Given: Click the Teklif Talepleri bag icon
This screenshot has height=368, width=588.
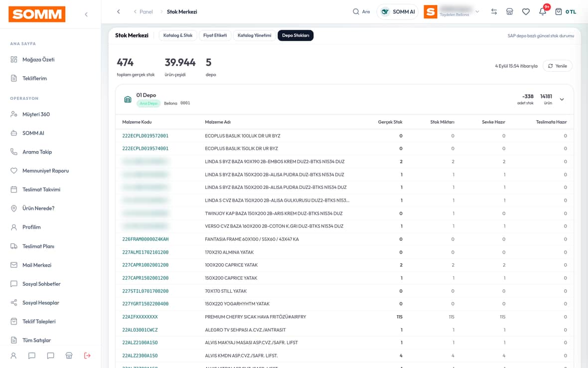Looking at the screenshot, I should (14, 322).
